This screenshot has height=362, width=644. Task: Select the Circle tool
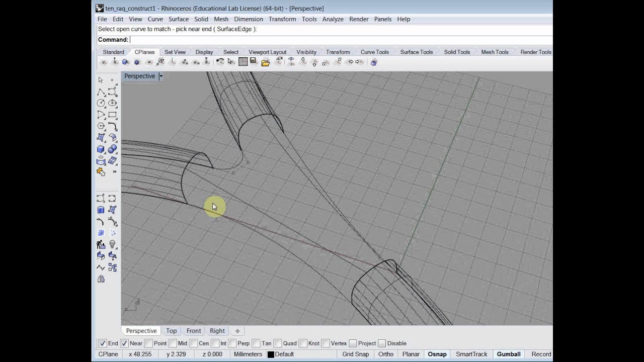101,103
